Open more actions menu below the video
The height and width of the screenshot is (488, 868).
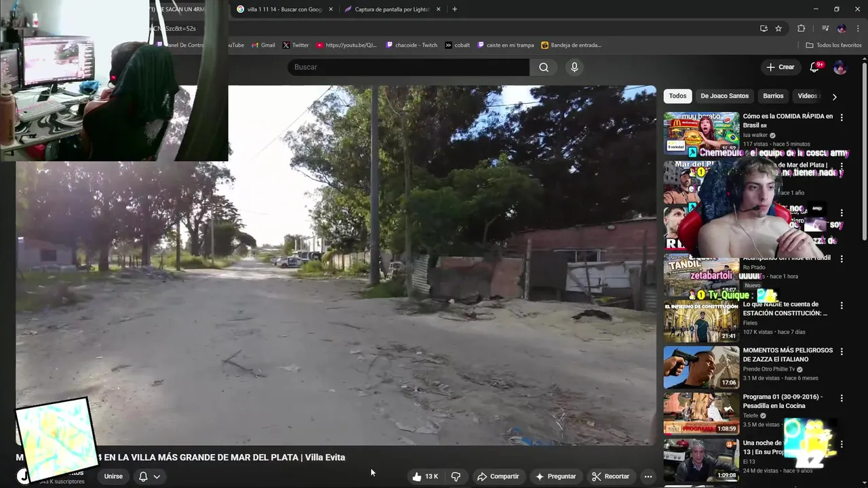tap(648, 476)
